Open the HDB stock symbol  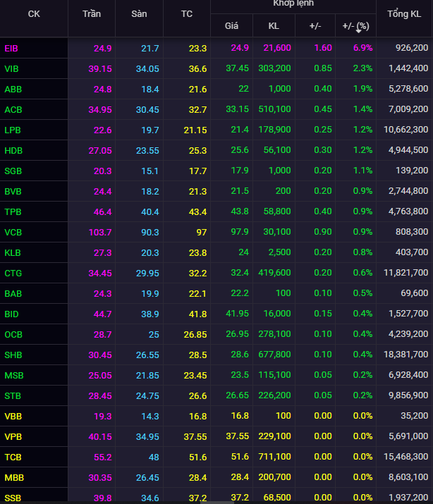tap(13, 150)
